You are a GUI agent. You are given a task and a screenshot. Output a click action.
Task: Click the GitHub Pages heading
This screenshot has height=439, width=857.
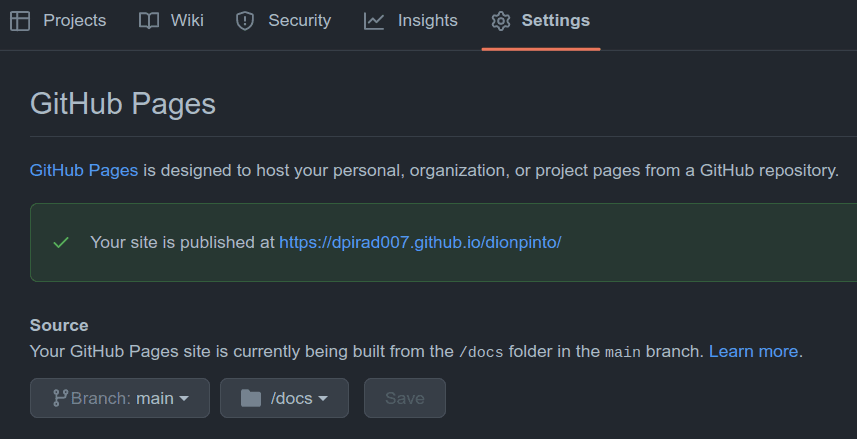pyautogui.click(x=123, y=104)
